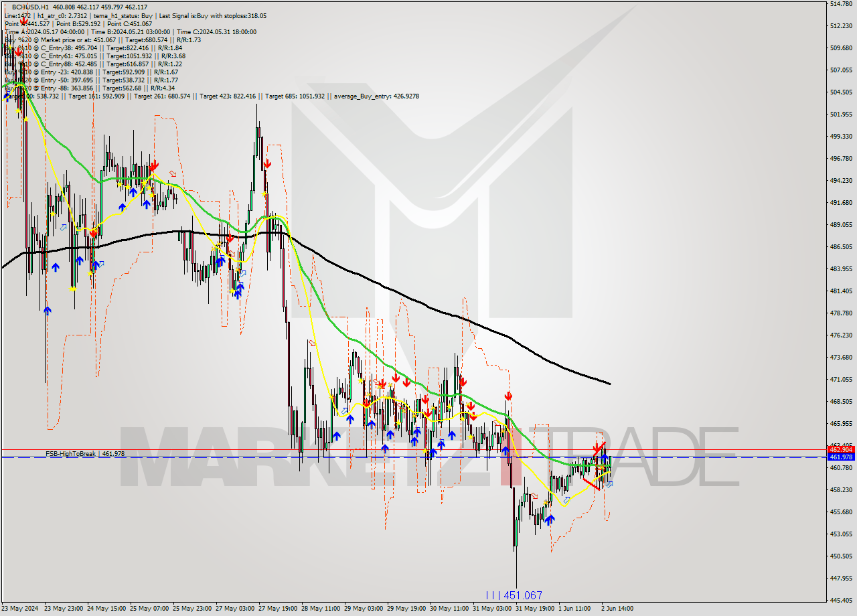Click the '23 May 2024' time axis label

(x=20, y=609)
